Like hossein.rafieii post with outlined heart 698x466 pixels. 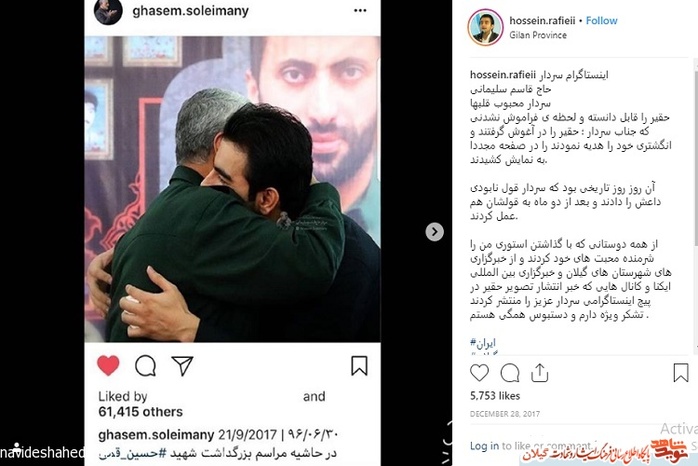tap(479, 373)
